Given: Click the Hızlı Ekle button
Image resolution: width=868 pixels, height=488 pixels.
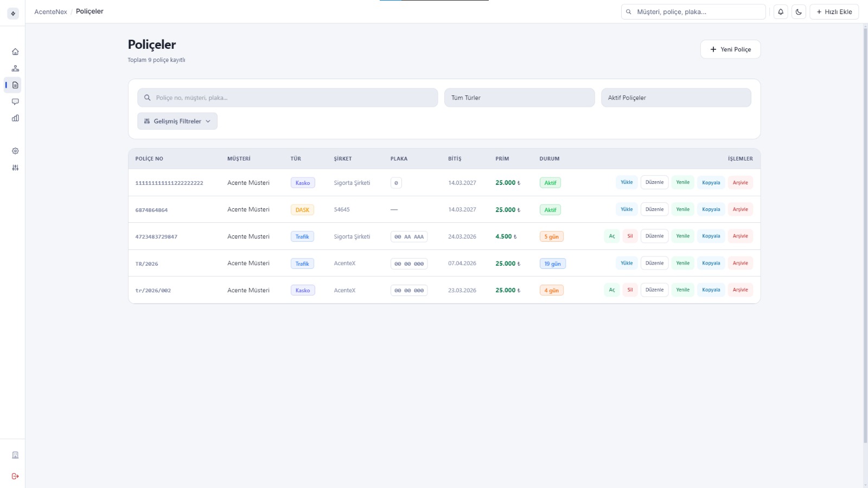Looking at the screenshot, I should tap(834, 12).
